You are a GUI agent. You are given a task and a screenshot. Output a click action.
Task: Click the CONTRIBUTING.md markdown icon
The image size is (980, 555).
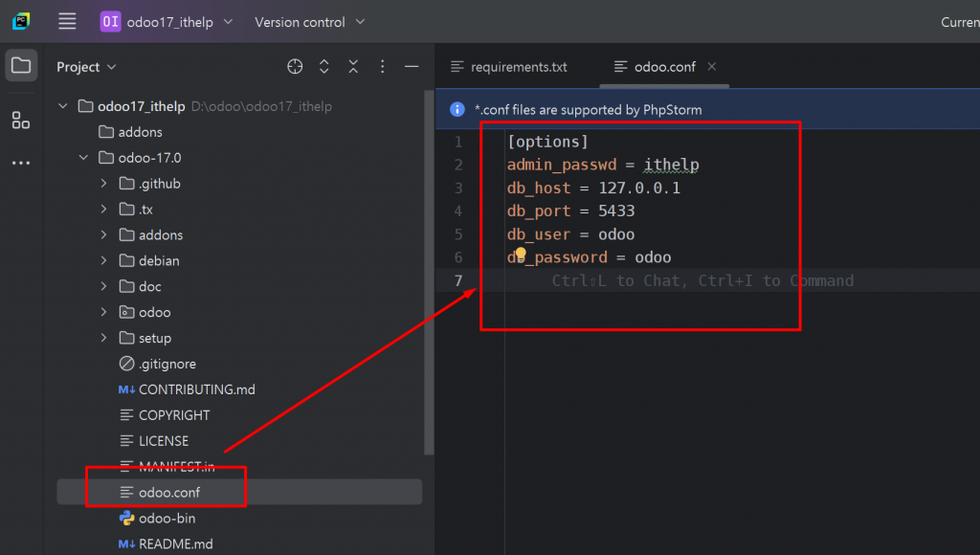pos(127,389)
